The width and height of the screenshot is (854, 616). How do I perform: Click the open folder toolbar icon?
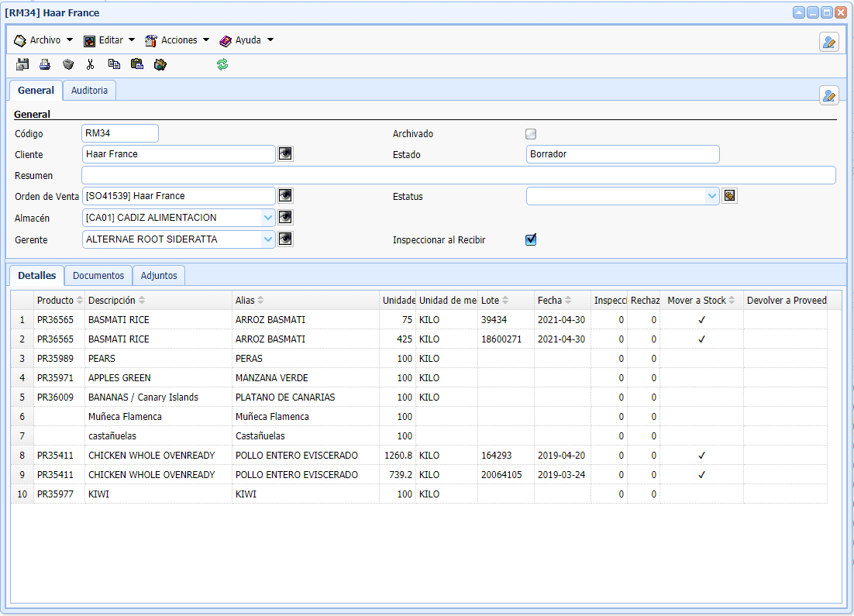tap(160, 64)
